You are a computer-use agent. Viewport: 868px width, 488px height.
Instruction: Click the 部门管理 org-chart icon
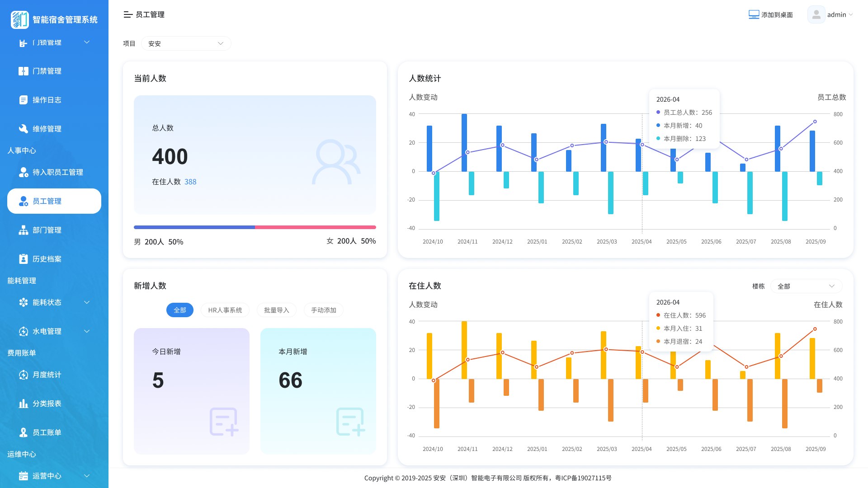(x=24, y=230)
